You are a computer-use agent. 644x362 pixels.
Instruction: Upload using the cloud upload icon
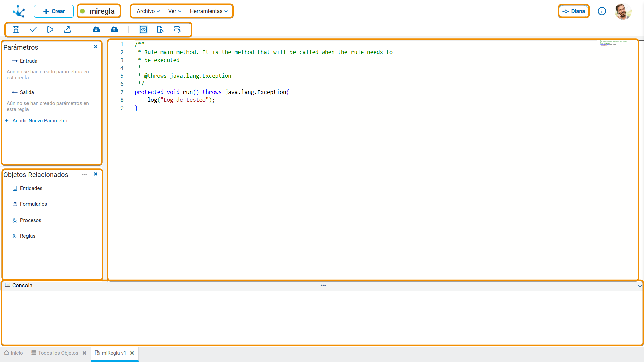coord(114,29)
